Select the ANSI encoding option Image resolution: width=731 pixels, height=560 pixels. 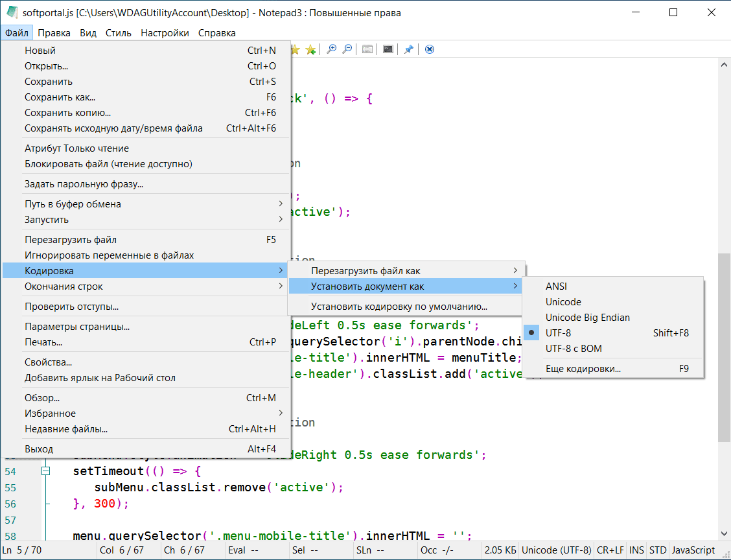pos(556,286)
